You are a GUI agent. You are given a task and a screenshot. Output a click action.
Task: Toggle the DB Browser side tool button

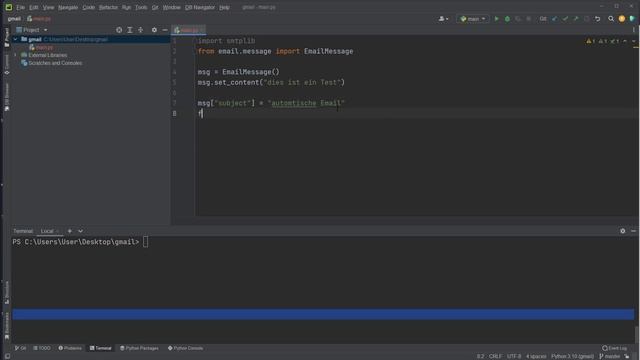pos(7,97)
